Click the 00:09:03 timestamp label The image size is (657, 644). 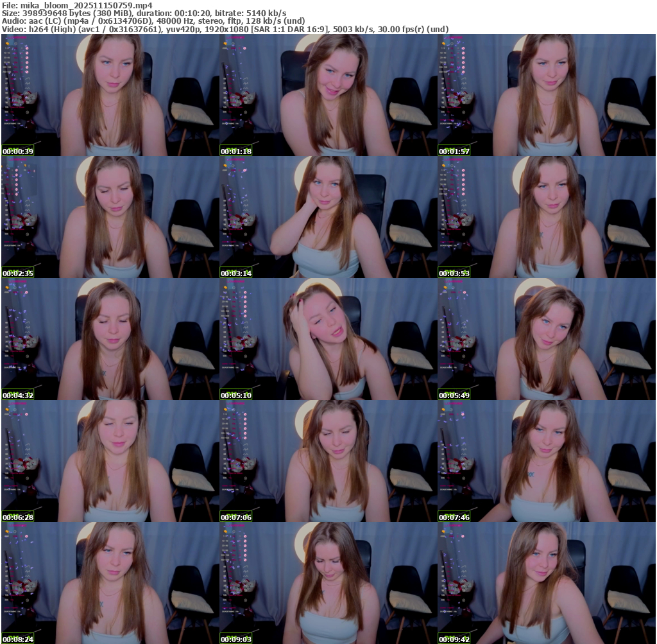point(236,640)
